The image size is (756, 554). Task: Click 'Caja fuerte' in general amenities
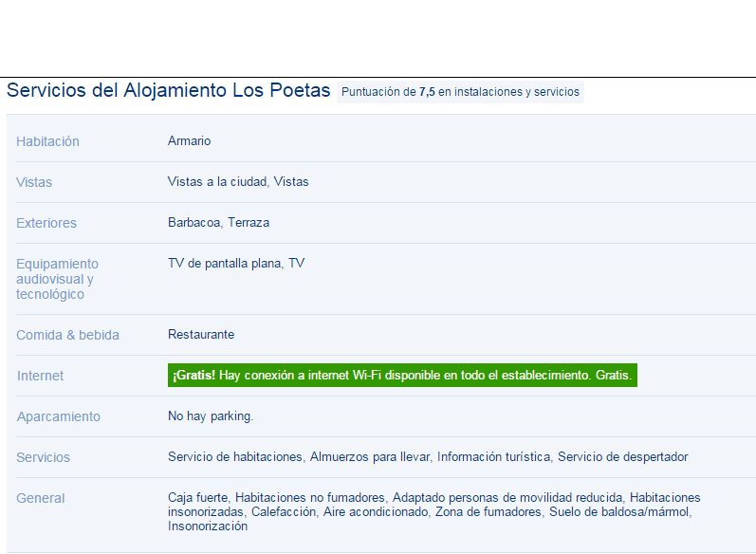198,497
